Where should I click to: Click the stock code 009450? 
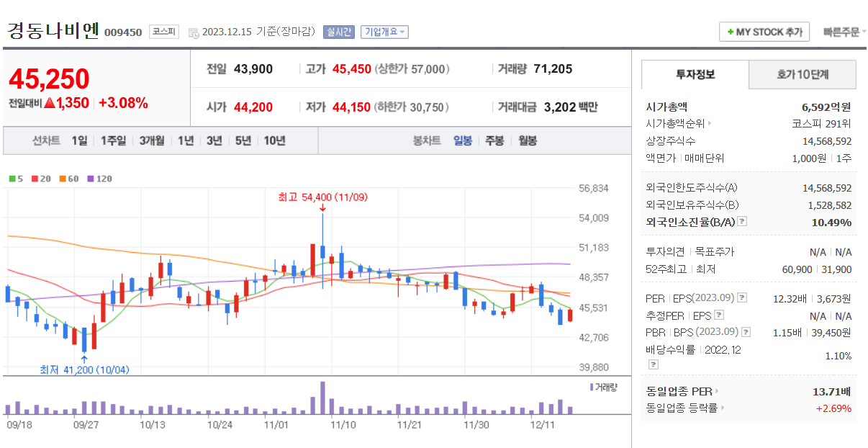click(x=123, y=32)
